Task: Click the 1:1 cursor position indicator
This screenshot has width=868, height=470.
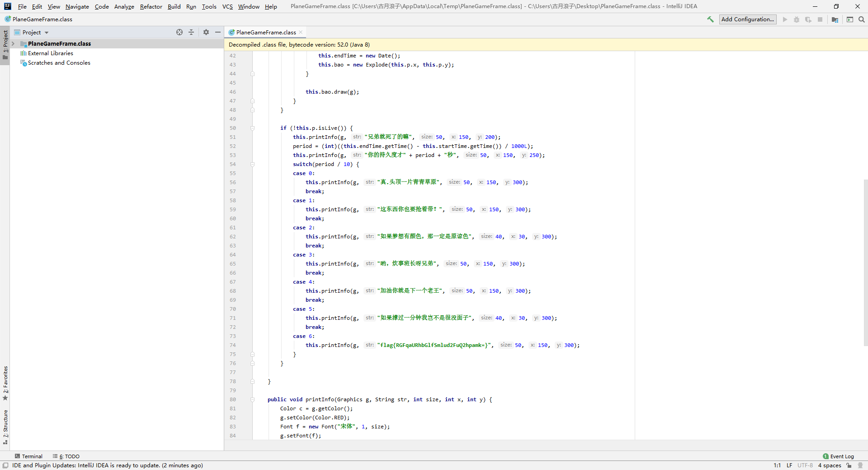Action: 777,465
